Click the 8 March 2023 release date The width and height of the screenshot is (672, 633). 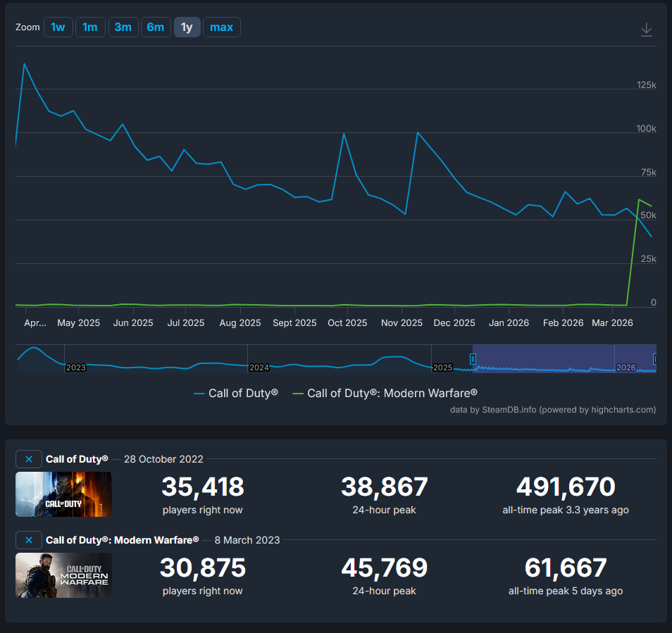[x=247, y=540]
